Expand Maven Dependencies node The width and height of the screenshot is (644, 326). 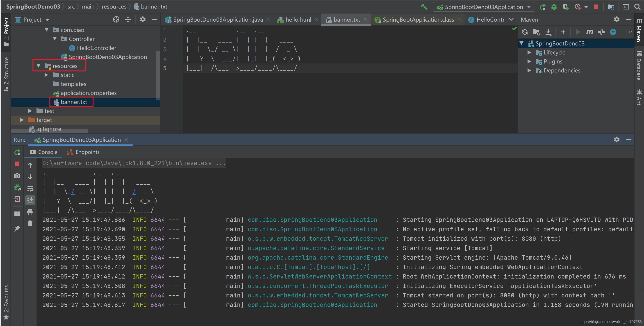[x=529, y=70]
